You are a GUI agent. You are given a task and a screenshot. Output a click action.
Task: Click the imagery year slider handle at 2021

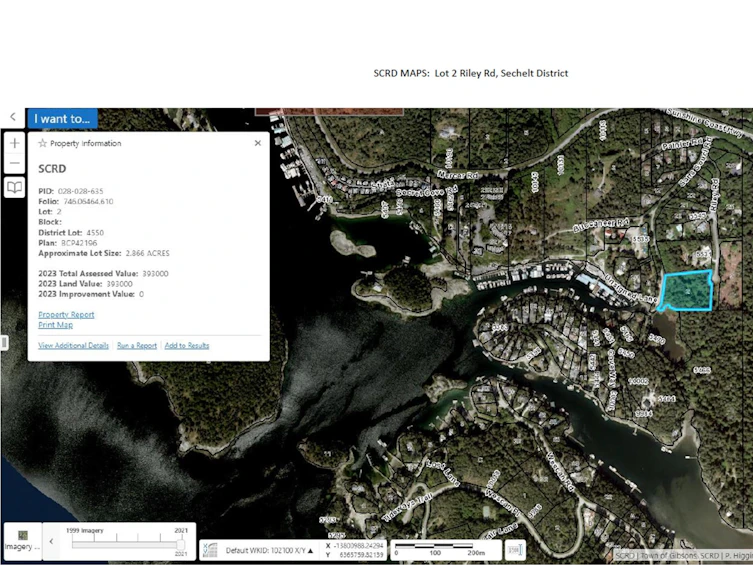pos(181,545)
